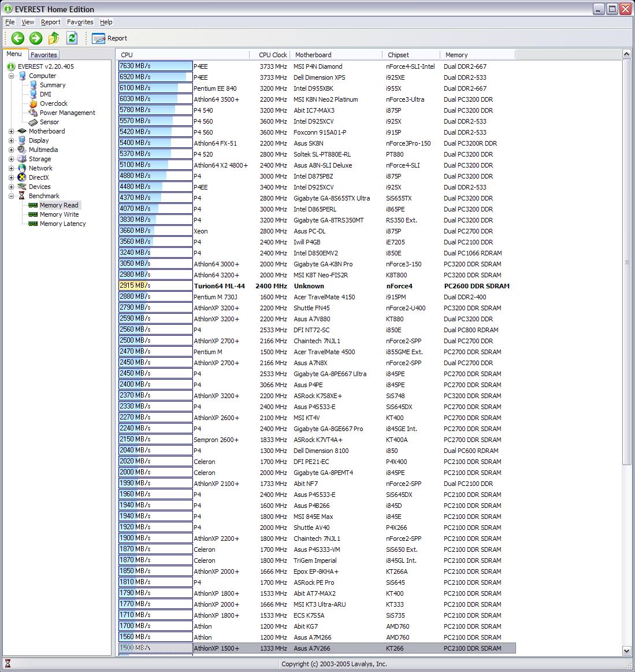The width and height of the screenshot is (635, 672).
Task: Click the DirectX icon in the tree
Action: coord(22,177)
